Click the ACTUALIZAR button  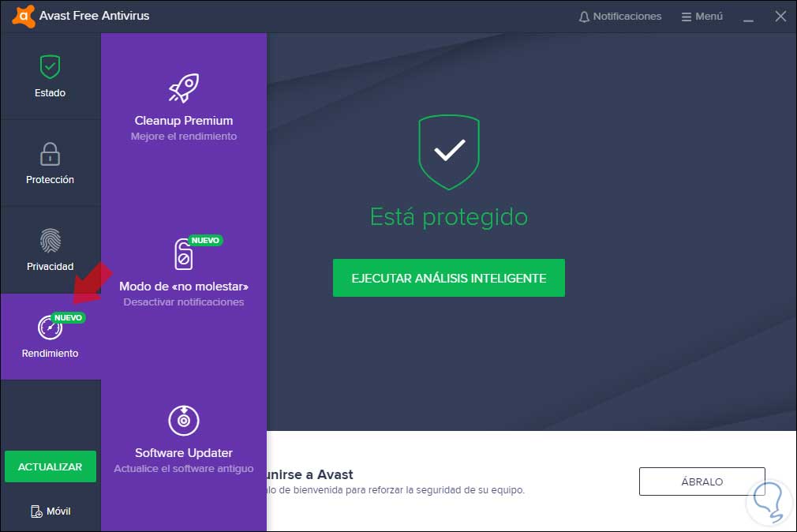(x=51, y=466)
